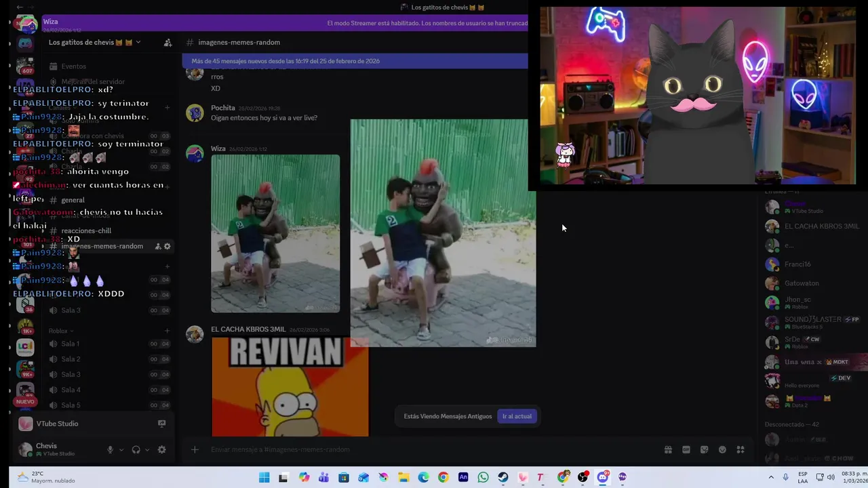
Task: Open the ESP LAA language switcher
Action: pyautogui.click(x=803, y=477)
